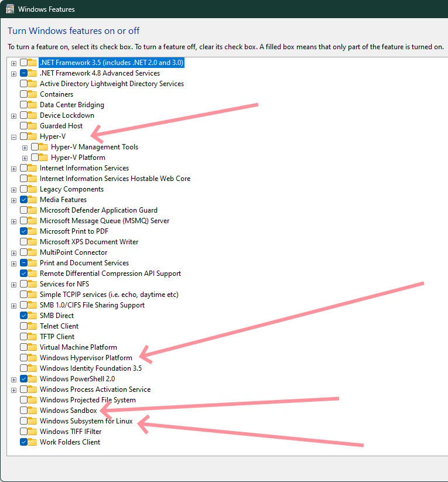The width and height of the screenshot is (448, 482).
Task: Select the .NET Framework 3.5 highlighted item
Action: (111, 63)
